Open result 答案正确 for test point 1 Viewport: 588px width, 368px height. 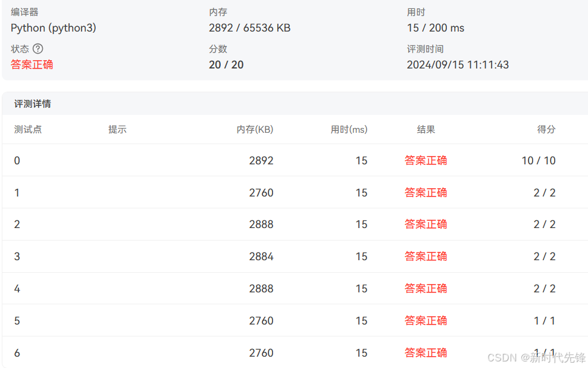426,192
